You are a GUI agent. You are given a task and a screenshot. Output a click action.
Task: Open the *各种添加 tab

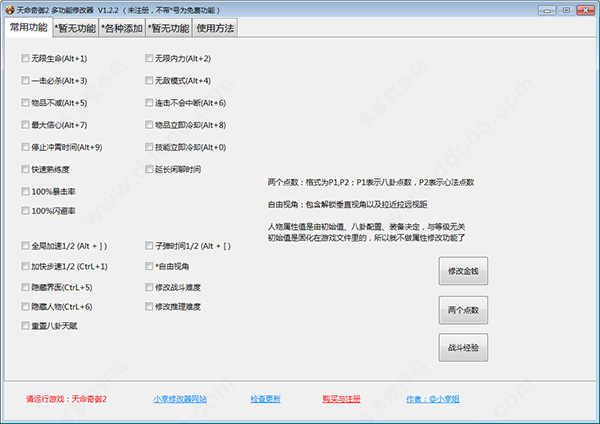[122, 28]
